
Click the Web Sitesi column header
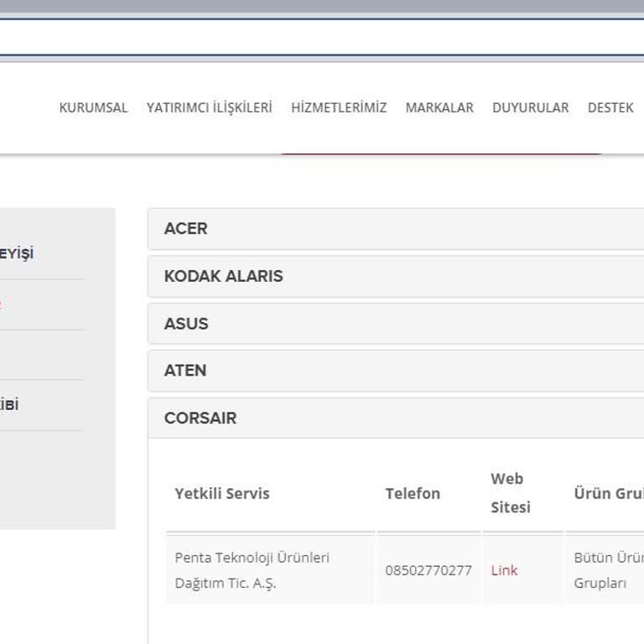(x=511, y=493)
